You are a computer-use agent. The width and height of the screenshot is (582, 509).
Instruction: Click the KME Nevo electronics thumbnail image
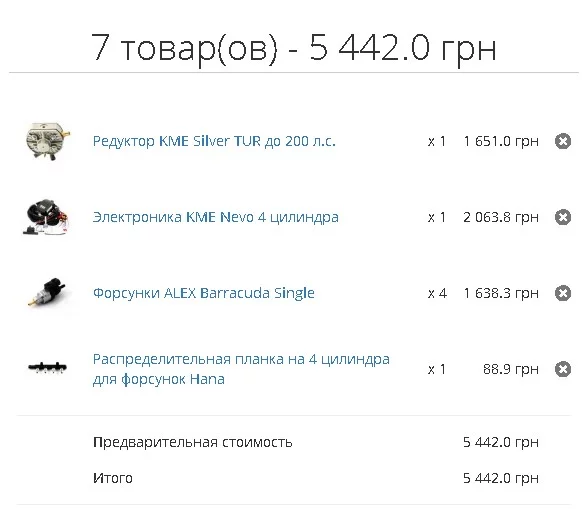pyautogui.click(x=46, y=217)
